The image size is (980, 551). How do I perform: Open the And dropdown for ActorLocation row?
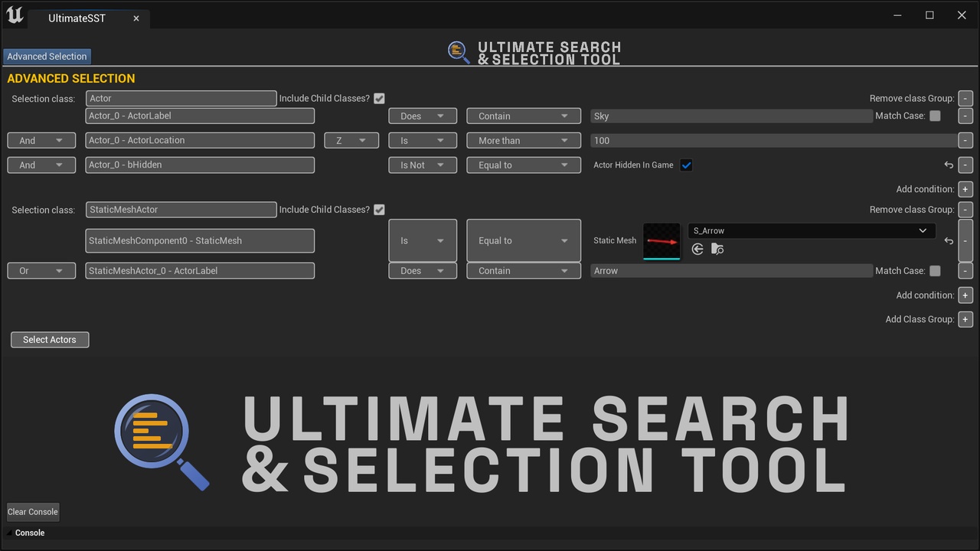pos(41,141)
